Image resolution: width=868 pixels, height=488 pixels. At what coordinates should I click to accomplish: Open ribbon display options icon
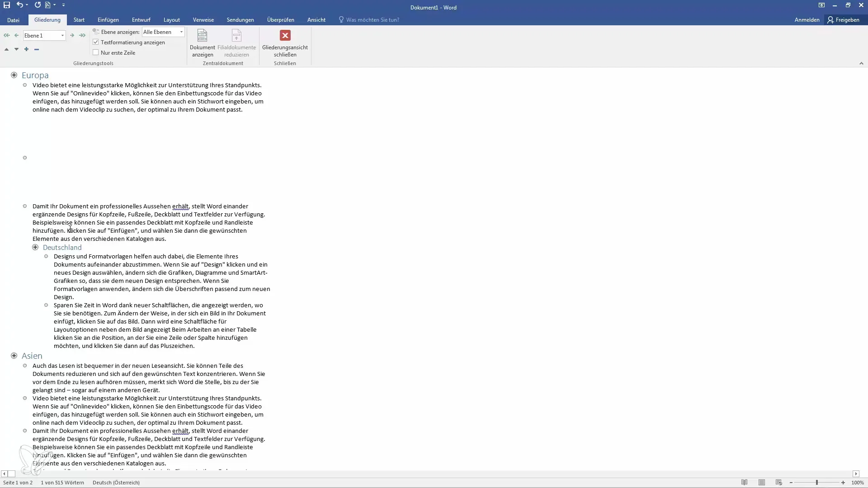click(x=821, y=5)
